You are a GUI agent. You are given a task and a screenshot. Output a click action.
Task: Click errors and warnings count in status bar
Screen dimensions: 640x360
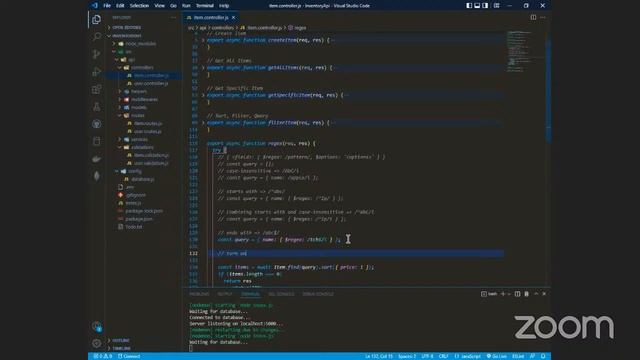pyautogui.click(x=102, y=356)
